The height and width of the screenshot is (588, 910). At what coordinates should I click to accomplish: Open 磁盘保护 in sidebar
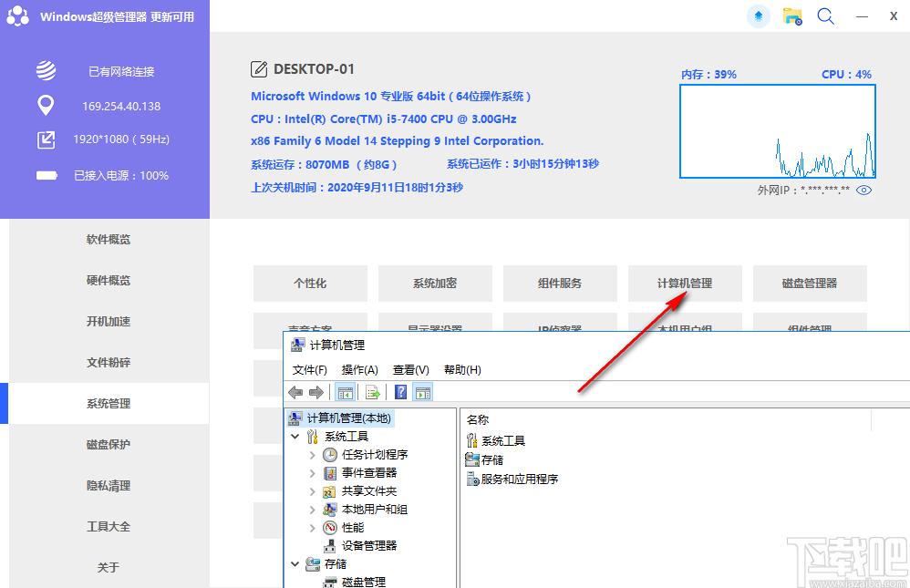(109, 444)
